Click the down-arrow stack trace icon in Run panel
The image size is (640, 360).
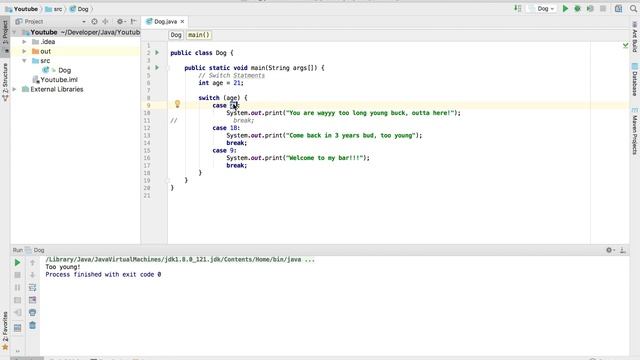(x=33, y=275)
